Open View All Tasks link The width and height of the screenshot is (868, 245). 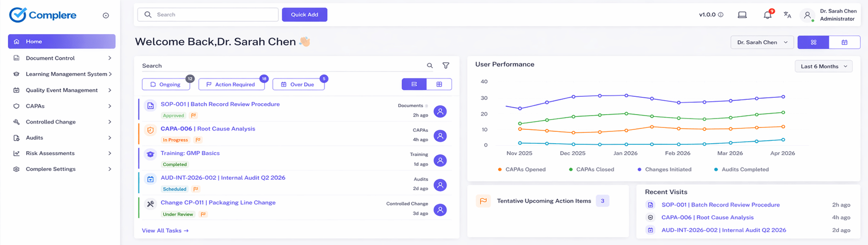(165, 231)
